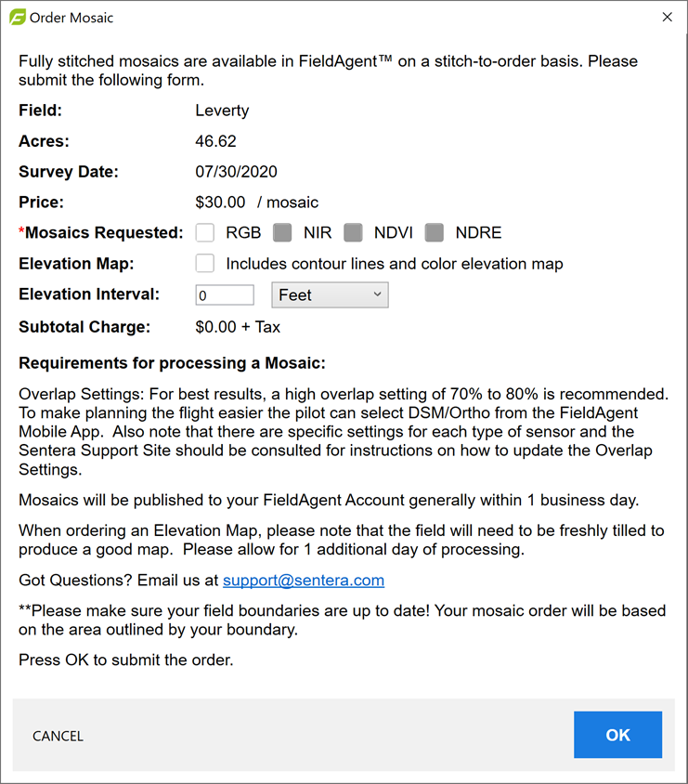Toggle the NDVI mosaic checkbox

[353, 232]
